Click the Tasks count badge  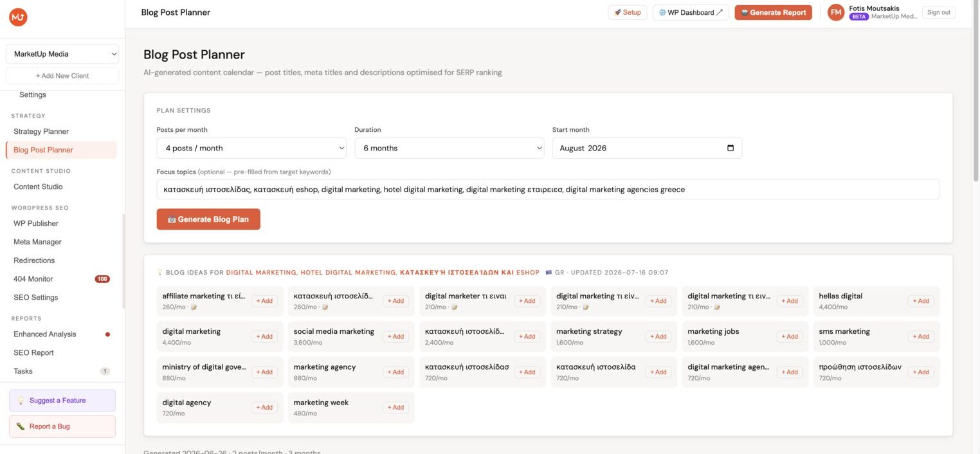[105, 371]
